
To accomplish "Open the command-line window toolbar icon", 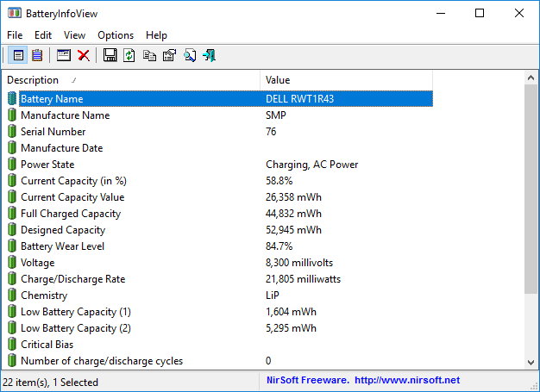I will coord(64,55).
